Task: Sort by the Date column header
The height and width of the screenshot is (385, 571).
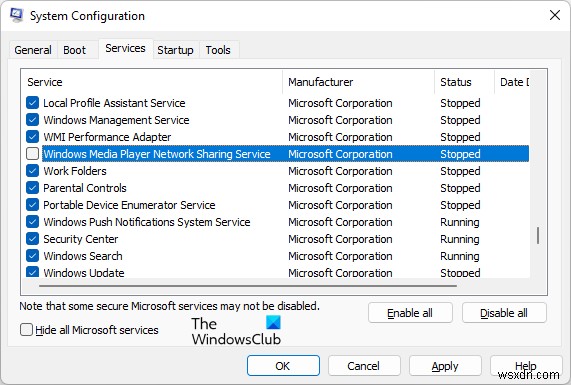Action: [512, 82]
